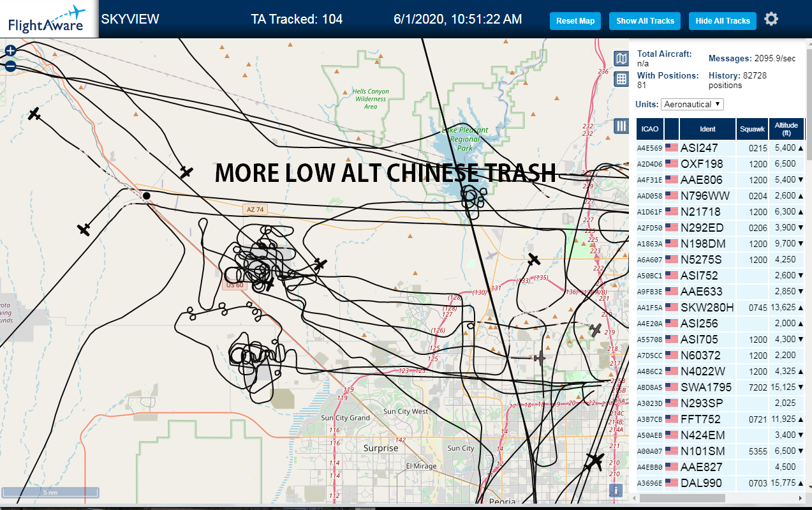Viewport: 812px width, 510px height.
Task: Click the US flag in the FFT752 row
Action: point(672,419)
